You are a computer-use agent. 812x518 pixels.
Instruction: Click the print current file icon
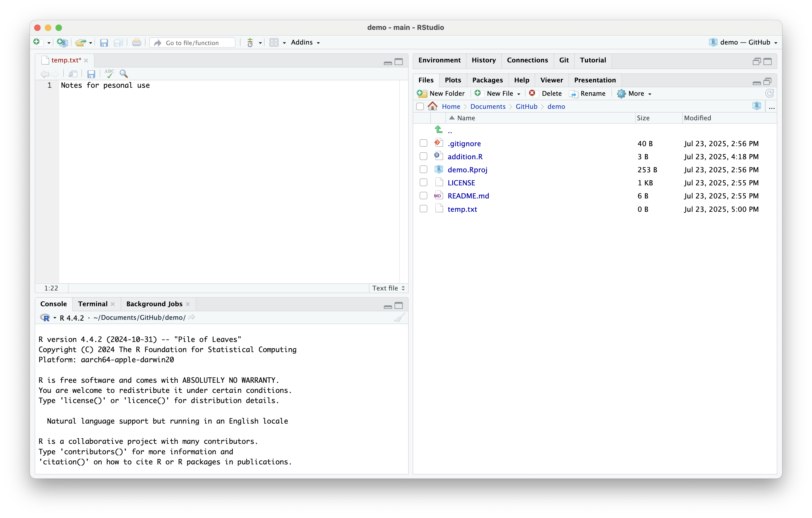tap(137, 42)
